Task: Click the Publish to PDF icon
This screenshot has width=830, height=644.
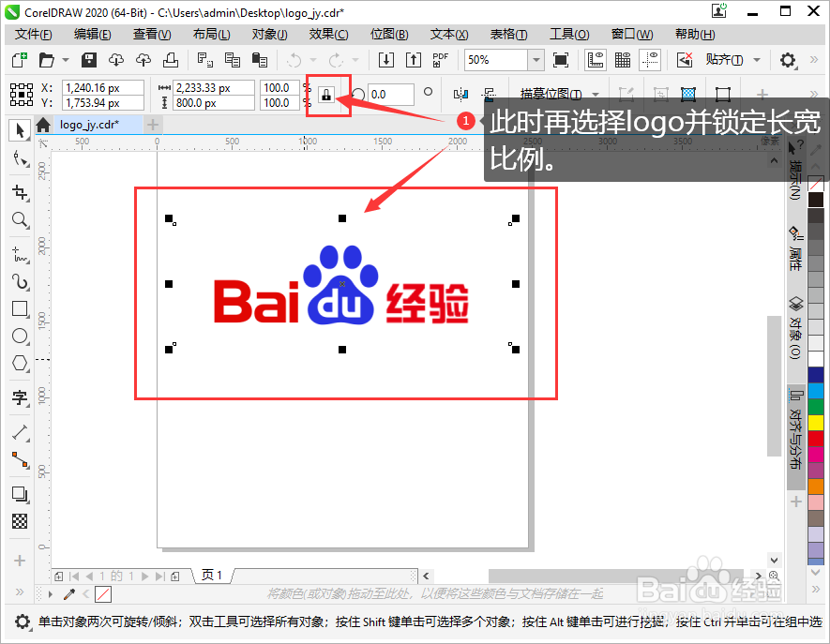Action: click(440, 60)
